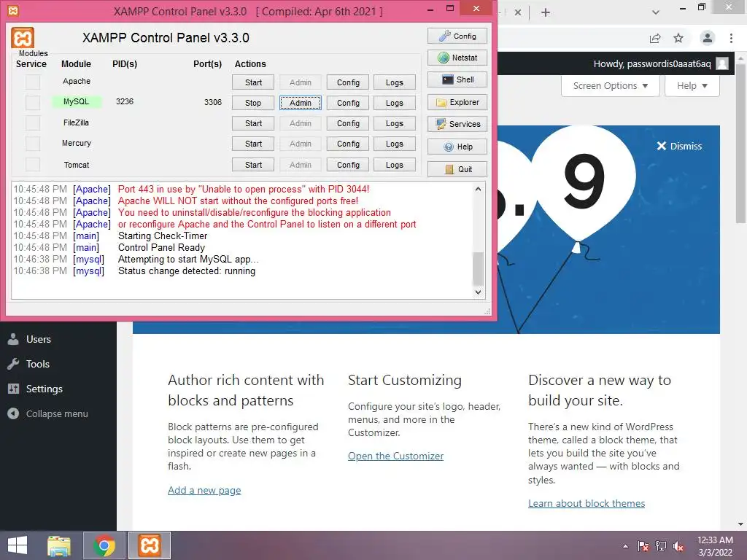This screenshot has height=560, width=747.
Task: Toggle the Mercury service checkbox
Action: [33, 144]
